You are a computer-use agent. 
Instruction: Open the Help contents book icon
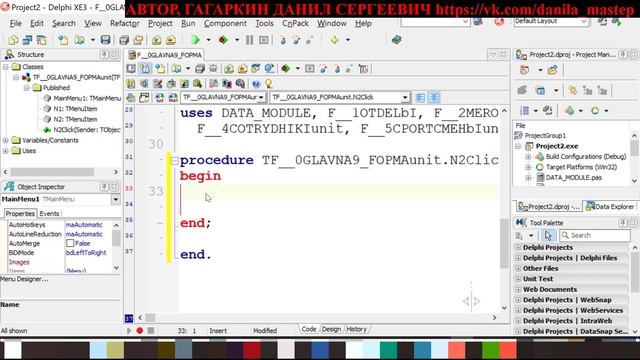click(396, 40)
